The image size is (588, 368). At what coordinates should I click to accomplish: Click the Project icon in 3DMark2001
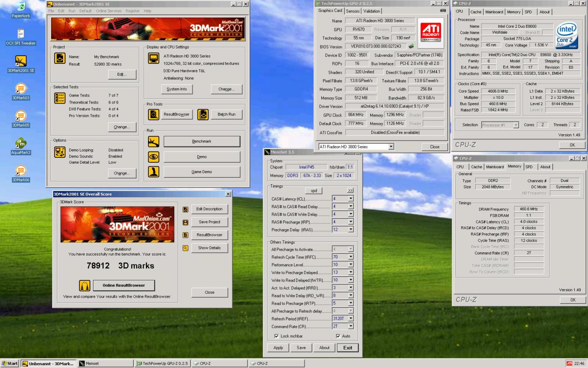click(x=60, y=58)
